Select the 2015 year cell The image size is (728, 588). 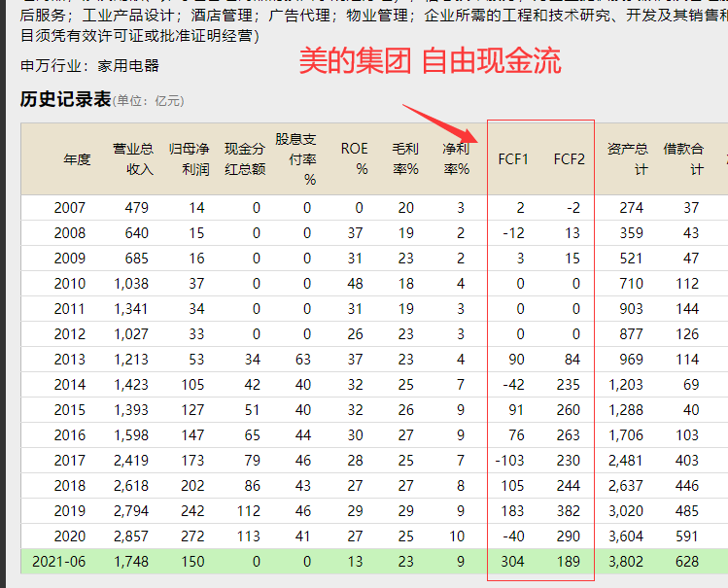pyautogui.click(x=70, y=410)
